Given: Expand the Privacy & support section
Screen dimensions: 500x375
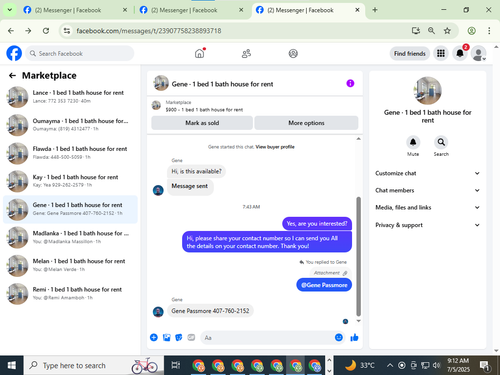Looking at the screenshot, I should point(427,225).
